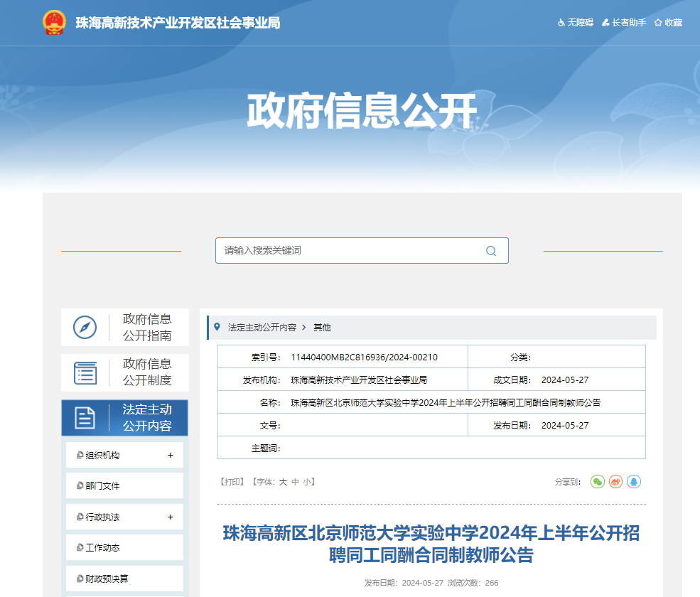Click the 成文日期 value 2024-05-27

(565, 380)
